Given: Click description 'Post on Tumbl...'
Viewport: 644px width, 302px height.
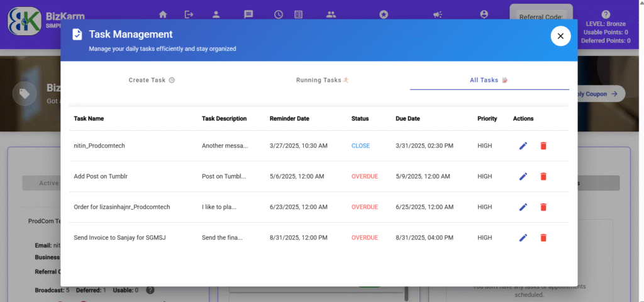Looking at the screenshot, I should (x=224, y=176).
